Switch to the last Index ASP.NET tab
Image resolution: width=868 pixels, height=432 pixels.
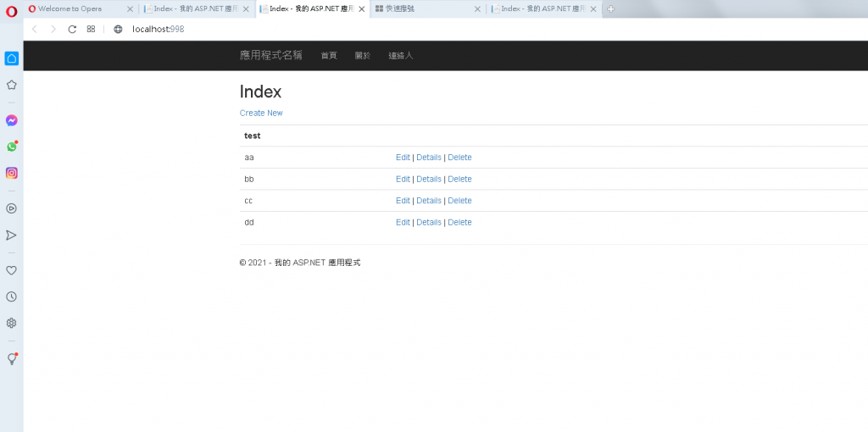click(543, 8)
